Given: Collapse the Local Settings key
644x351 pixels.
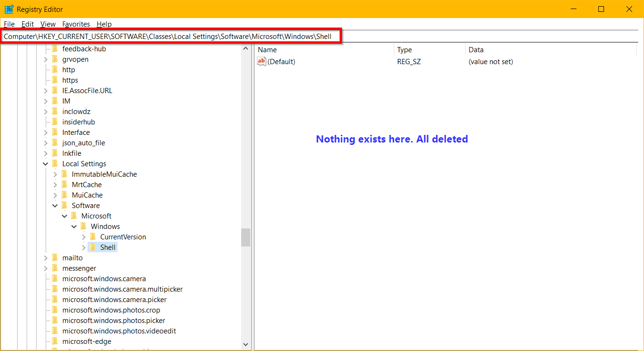Looking at the screenshot, I should tap(46, 164).
